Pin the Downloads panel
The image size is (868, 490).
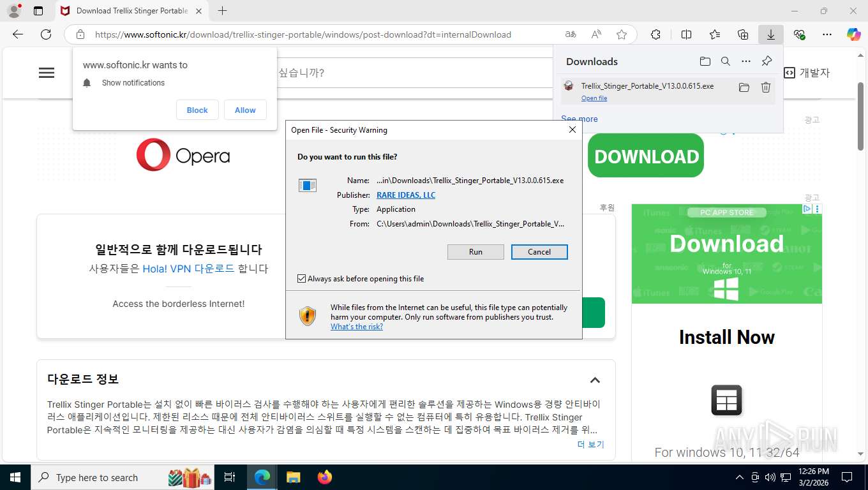pyautogui.click(x=767, y=61)
